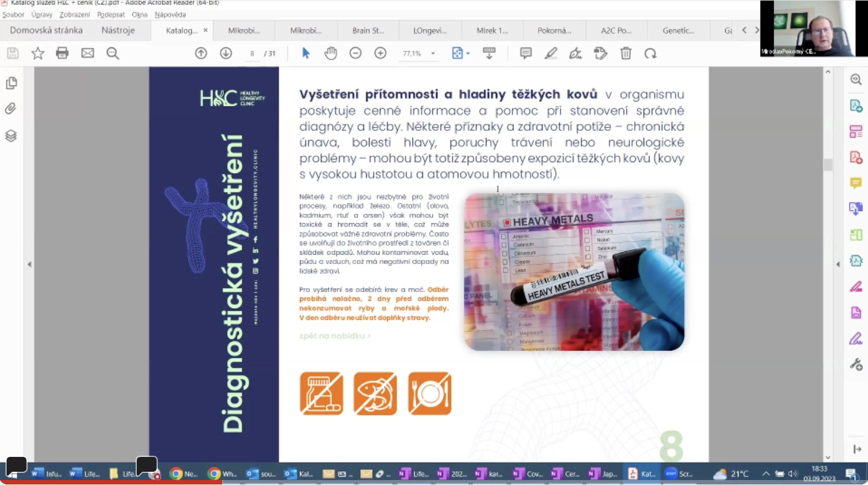Switch to Domovská stránka tab
The width and height of the screenshot is (868, 485).
click(46, 30)
